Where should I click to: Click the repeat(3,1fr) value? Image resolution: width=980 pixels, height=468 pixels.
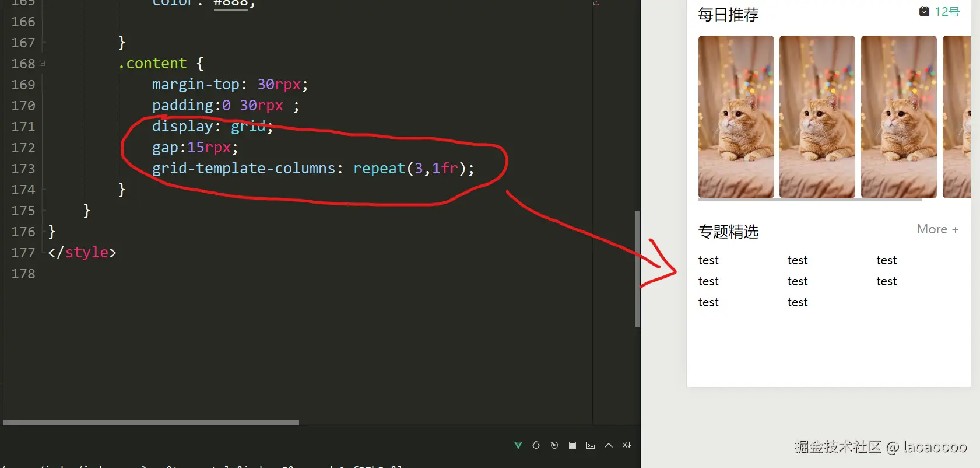pos(409,169)
